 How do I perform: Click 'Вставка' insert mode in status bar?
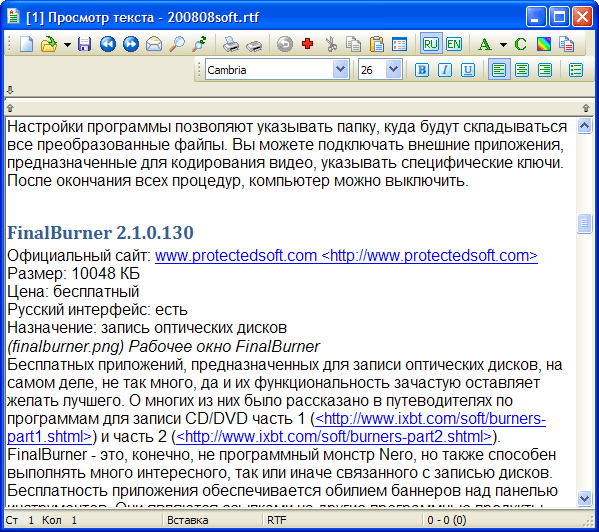point(188,520)
